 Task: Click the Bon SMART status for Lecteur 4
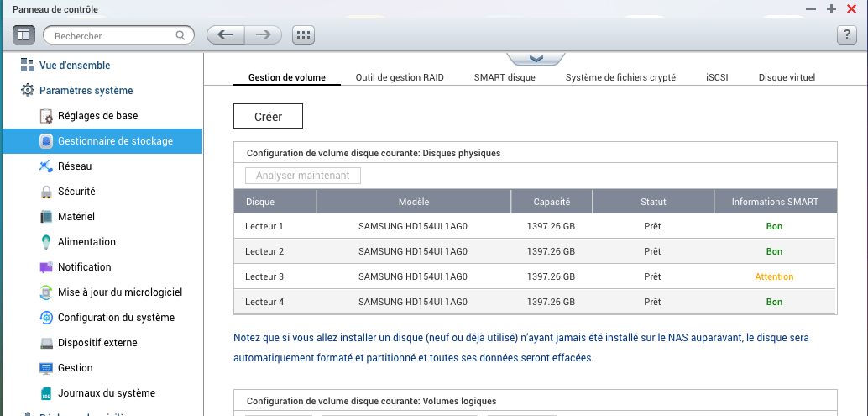[774, 303]
